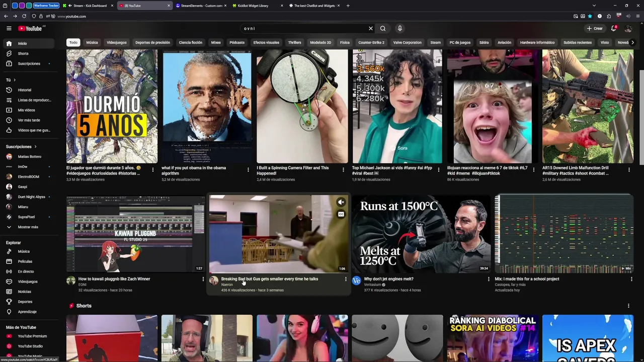Screen dimensions: 644x362
Task: Open options for AR15 Downed Limb short
Action: (628, 170)
